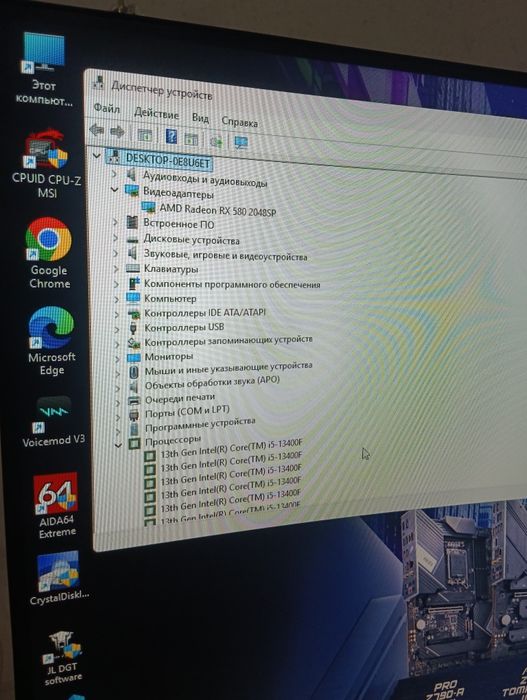
Task: Click the Встроенное ПО firmware icon
Action: point(132,222)
